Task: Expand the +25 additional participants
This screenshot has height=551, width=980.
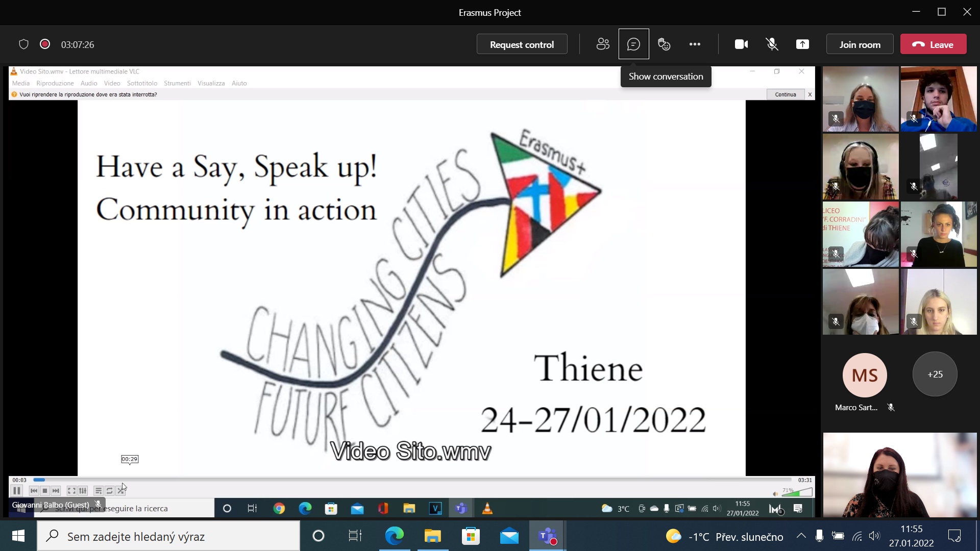Action: point(935,374)
